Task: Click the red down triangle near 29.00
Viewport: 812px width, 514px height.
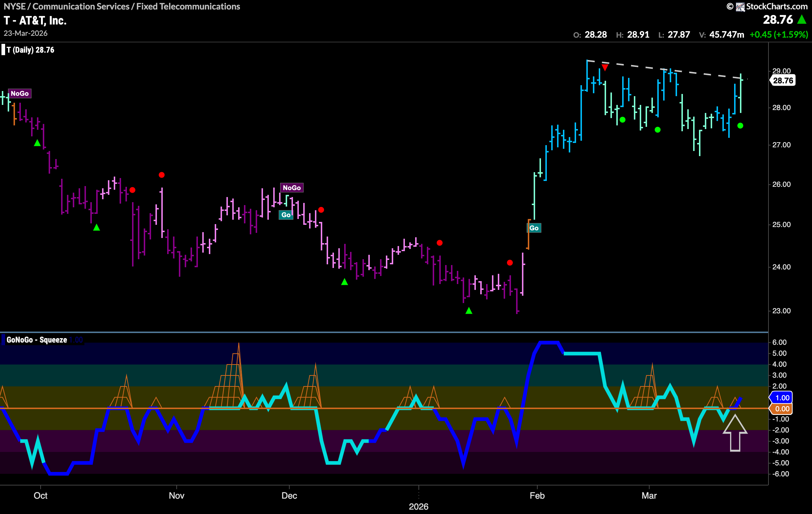Action: click(605, 68)
